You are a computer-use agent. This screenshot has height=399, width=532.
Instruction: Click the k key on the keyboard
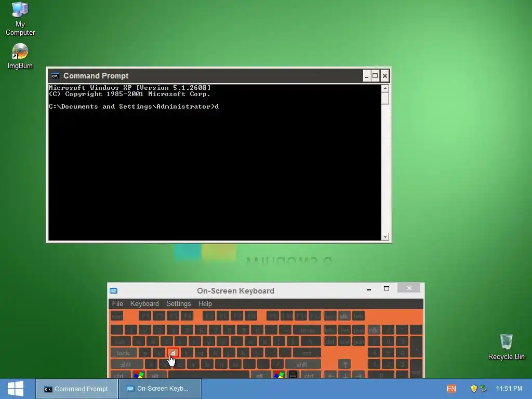(243, 353)
